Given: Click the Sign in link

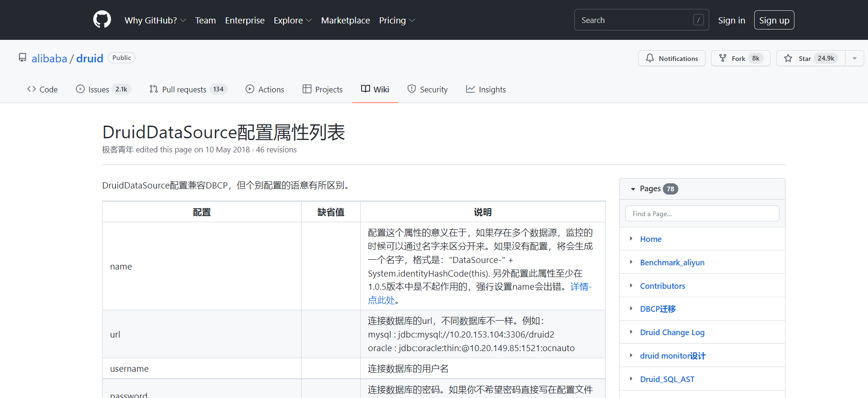Looking at the screenshot, I should tap(731, 20).
